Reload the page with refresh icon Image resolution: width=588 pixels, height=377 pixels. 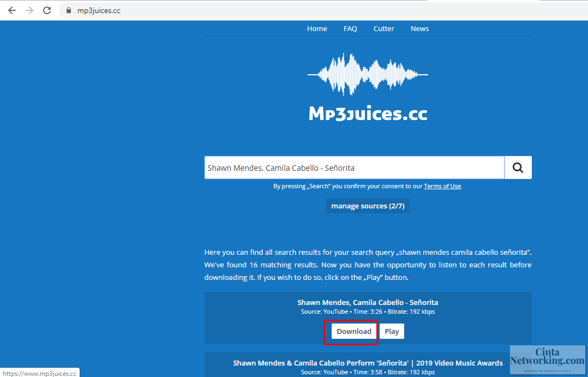pyautogui.click(x=47, y=10)
